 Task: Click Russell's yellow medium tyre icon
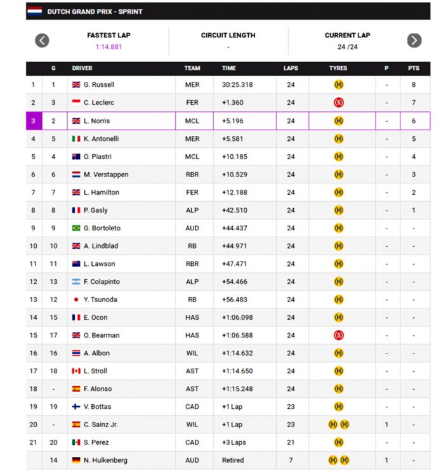338,84
